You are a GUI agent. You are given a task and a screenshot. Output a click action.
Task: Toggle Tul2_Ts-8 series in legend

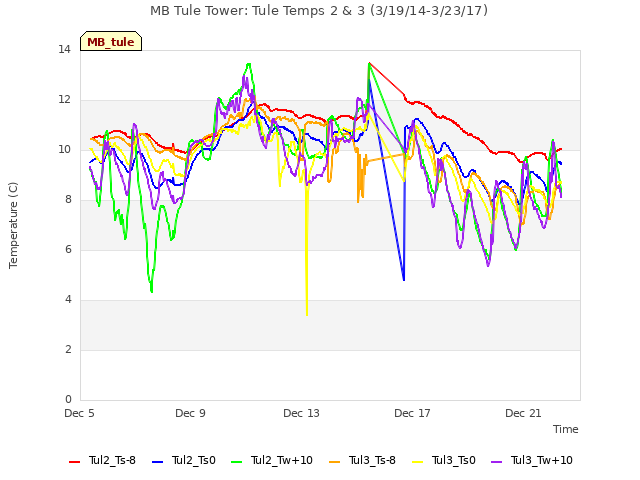point(102,460)
